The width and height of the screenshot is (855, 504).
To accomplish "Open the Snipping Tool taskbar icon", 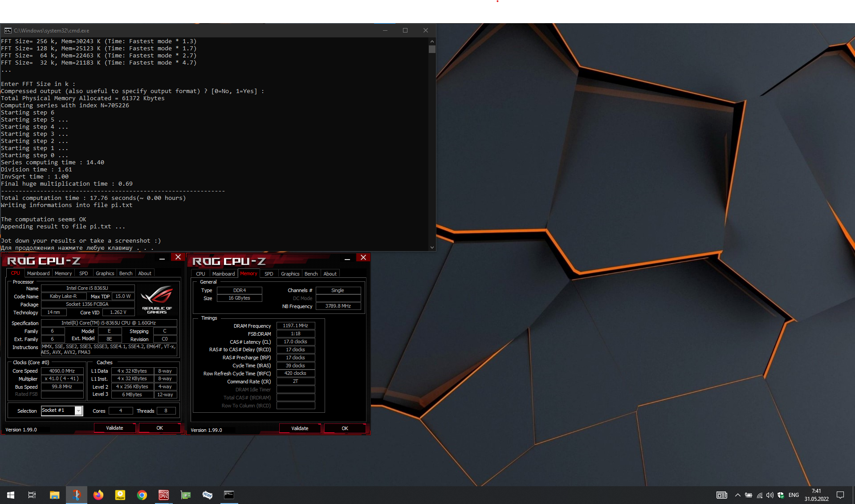I will 77,495.
